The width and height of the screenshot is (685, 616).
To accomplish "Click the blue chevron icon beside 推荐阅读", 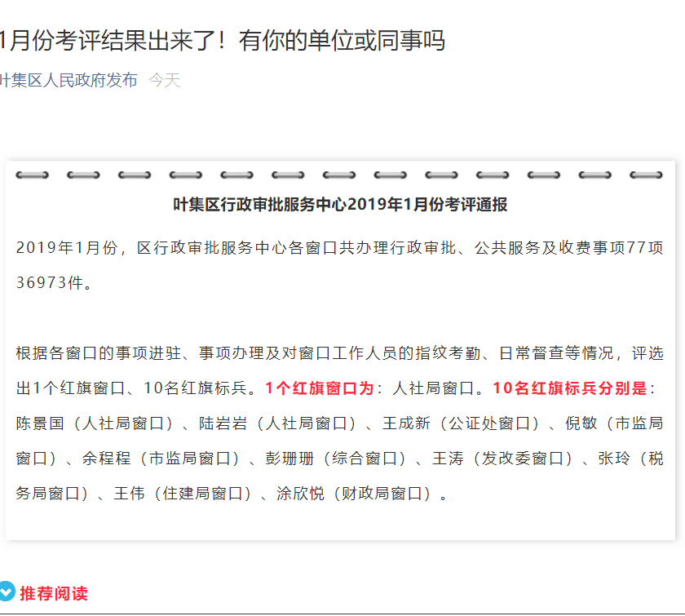I will pos(7,592).
